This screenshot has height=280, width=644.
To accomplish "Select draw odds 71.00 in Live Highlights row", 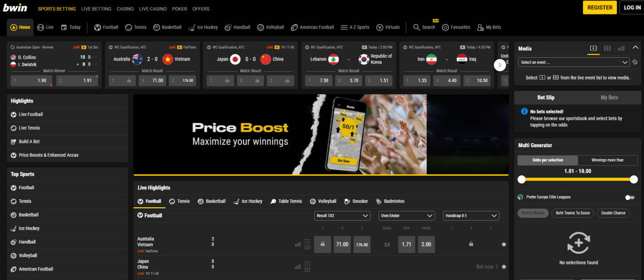I will coord(342,244).
